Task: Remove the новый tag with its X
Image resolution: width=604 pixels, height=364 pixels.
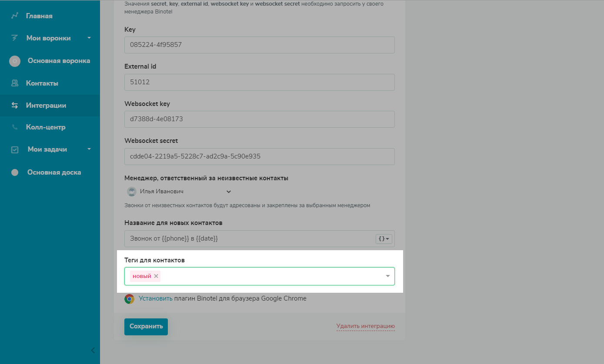Action: (x=156, y=276)
